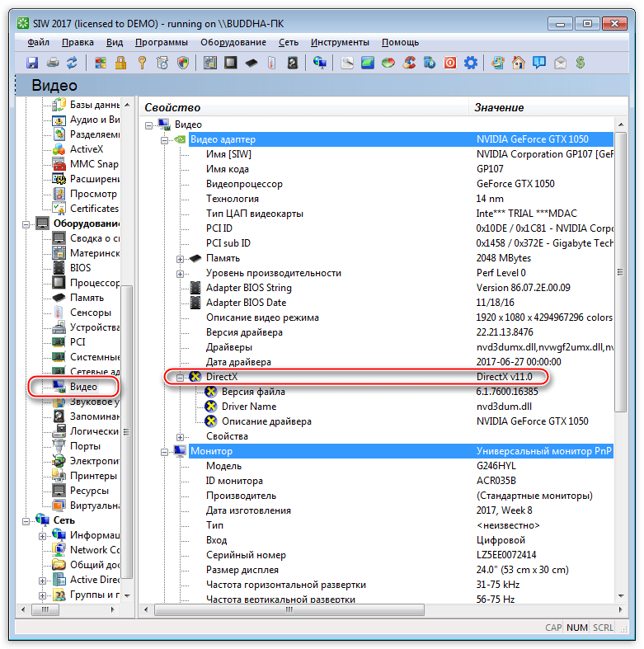Open the Windows flag operating system icon

pyautogui.click(x=100, y=63)
